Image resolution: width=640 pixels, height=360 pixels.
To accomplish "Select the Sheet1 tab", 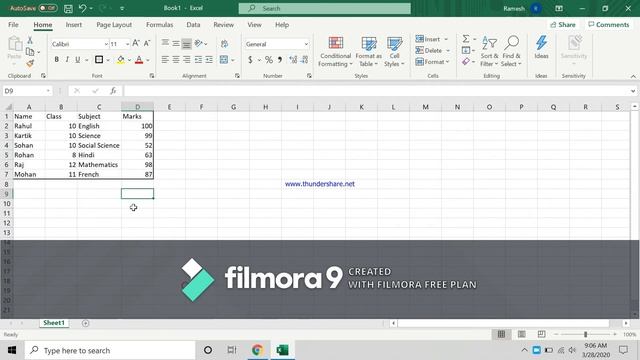I will pos(54,322).
